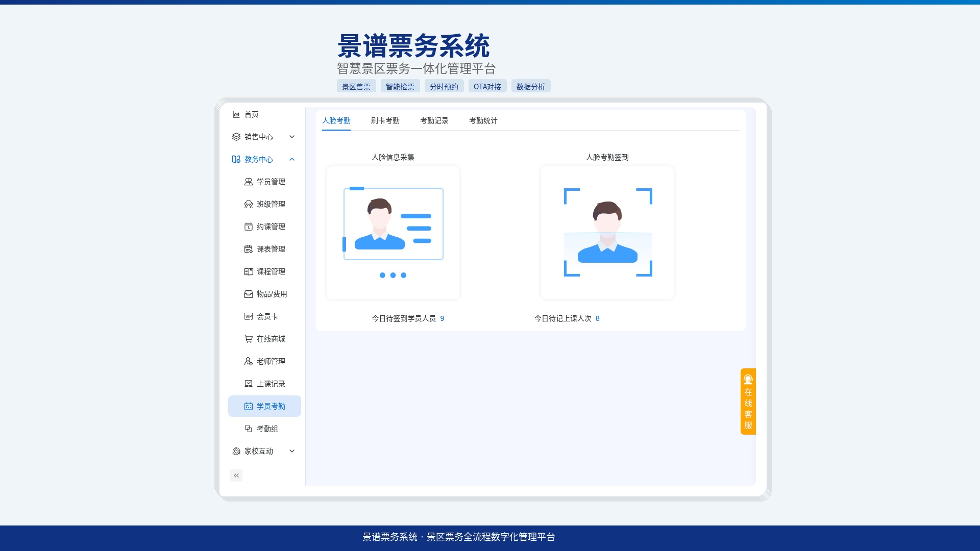Viewport: 980px width, 551px height.
Task: Click the 物品/费用 inbox icon
Action: [x=248, y=294]
